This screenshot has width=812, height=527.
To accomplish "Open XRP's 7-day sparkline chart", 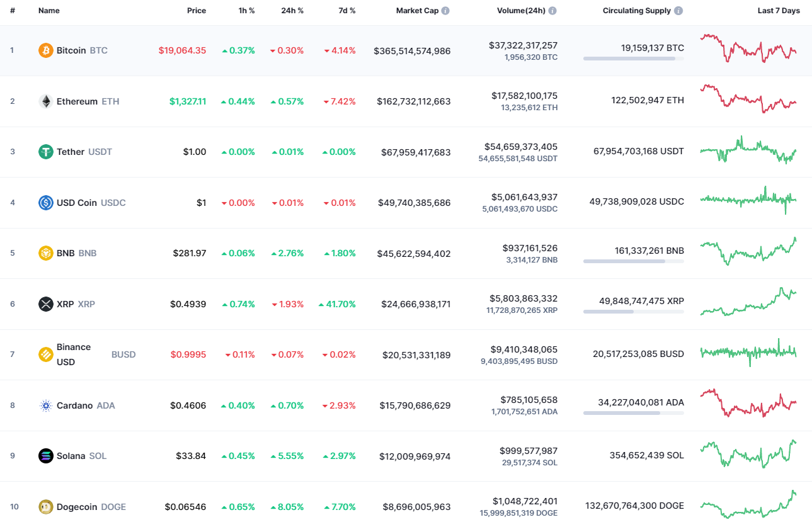I will 748,302.
